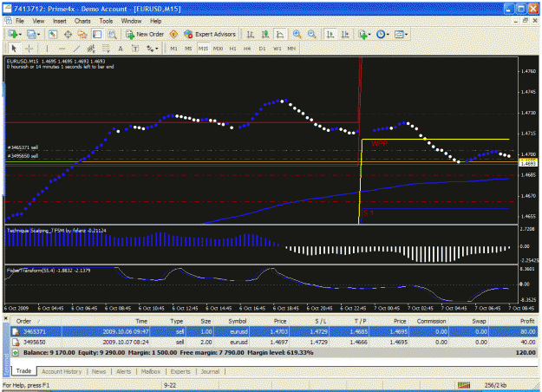Image resolution: width=542 pixels, height=392 pixels.
Task: Switch chart to bar chart icon
Action: [251, 34]
